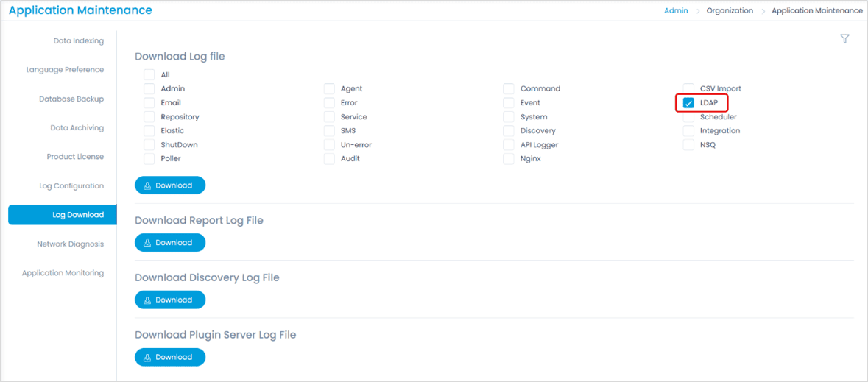
Task: Enable the Elastic log checkbox
Action: click(x=149, y=131)
